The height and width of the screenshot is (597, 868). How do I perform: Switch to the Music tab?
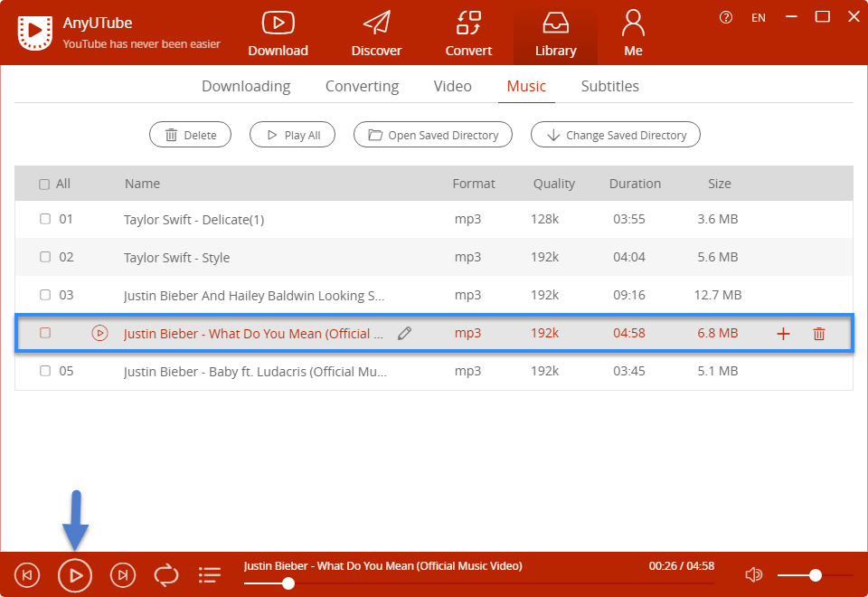click(x=526, y=87)
